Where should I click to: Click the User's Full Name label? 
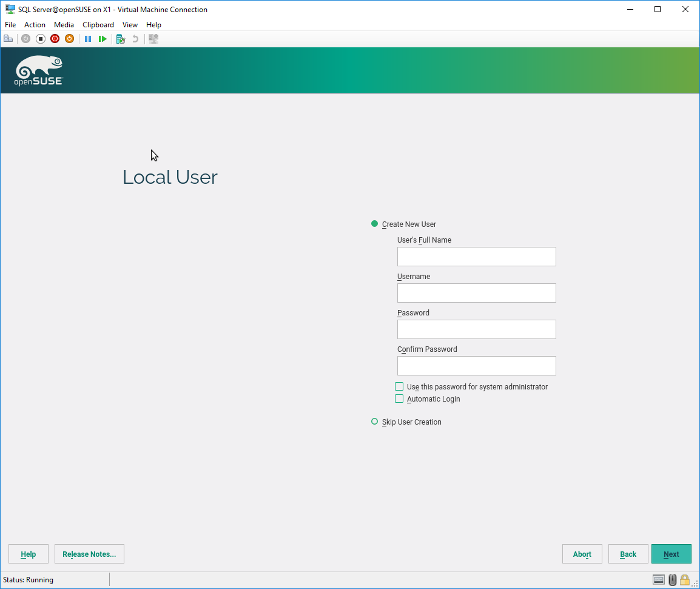pyautogui.click(x=424, y=240)
